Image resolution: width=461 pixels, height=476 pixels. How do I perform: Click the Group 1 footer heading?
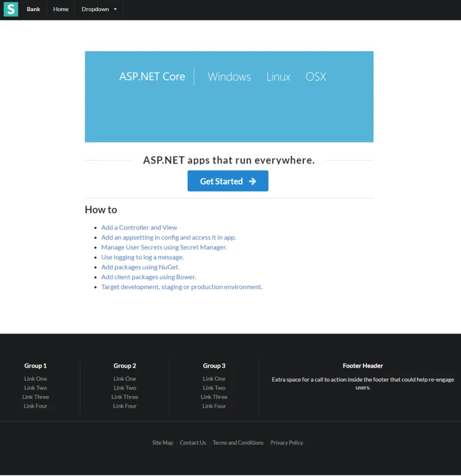click(x=36, y=366)
